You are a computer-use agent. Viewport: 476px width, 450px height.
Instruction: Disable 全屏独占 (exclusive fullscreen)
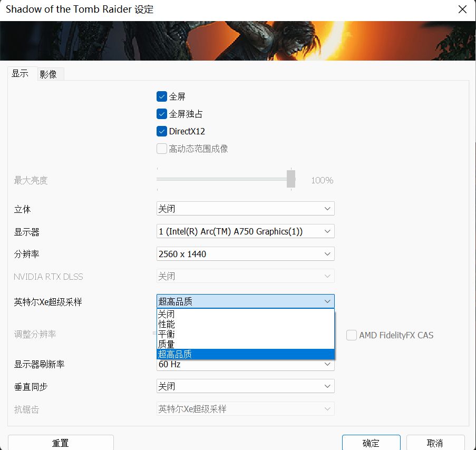click(x=162, y=114)
